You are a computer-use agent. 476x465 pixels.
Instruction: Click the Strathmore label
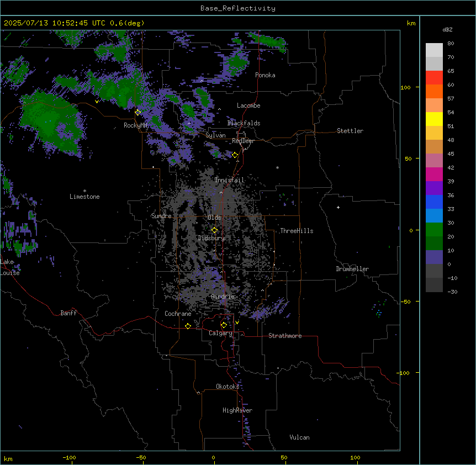285,336
